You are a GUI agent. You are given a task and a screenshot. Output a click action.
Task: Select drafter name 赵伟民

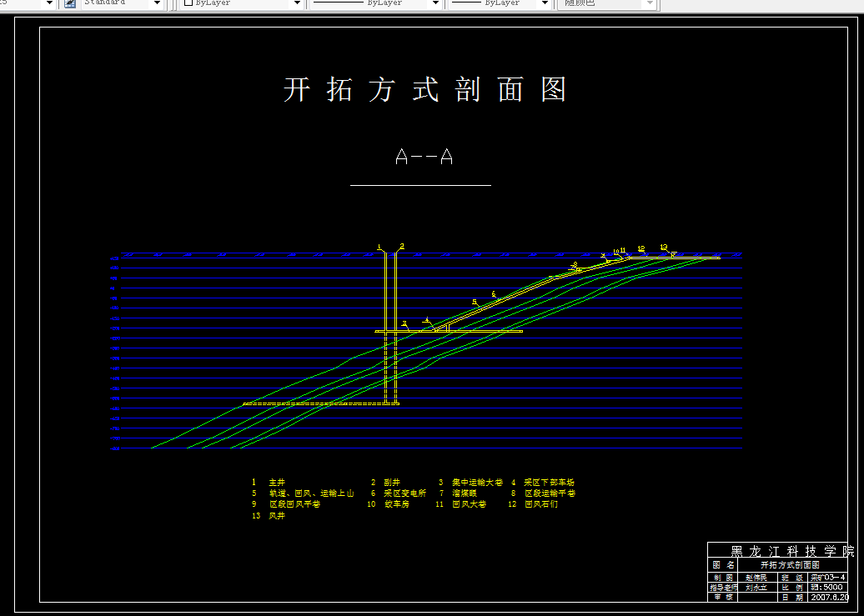click(x=756, y=578)
